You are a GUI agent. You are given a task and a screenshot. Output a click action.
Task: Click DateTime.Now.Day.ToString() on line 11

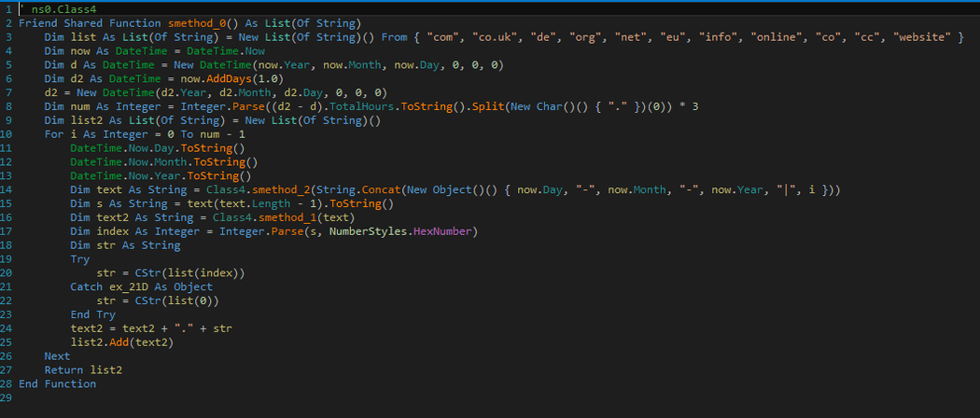[158, 148]
